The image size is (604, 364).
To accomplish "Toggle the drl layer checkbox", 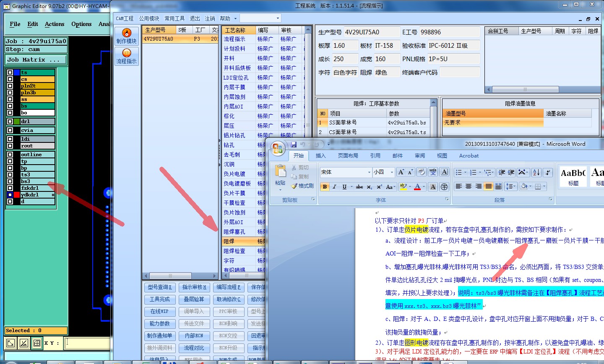I will tap(10, 121).
